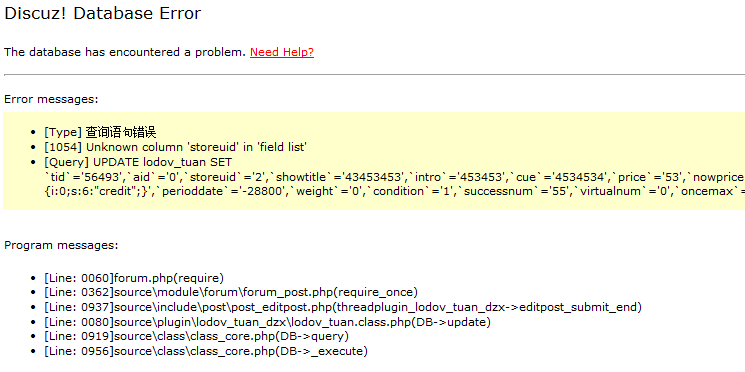Click the lodov_tuan.class.php DB->update line
This screenshot has width=745, height=372.
(267, 322)
